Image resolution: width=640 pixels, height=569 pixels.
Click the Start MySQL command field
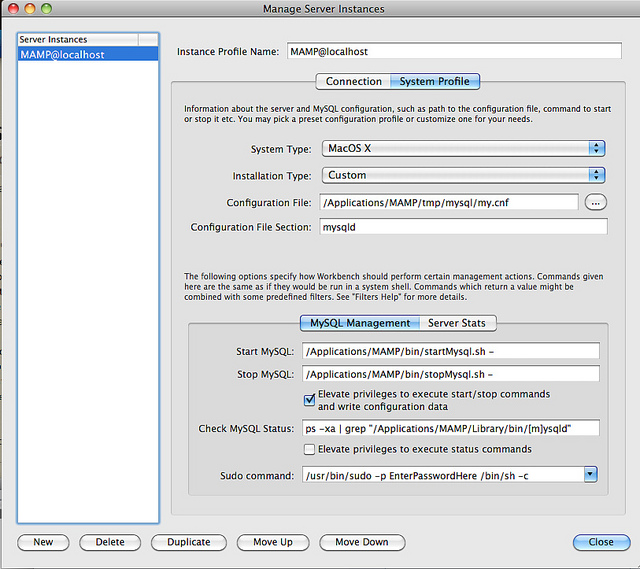click(x=451, y=351)
